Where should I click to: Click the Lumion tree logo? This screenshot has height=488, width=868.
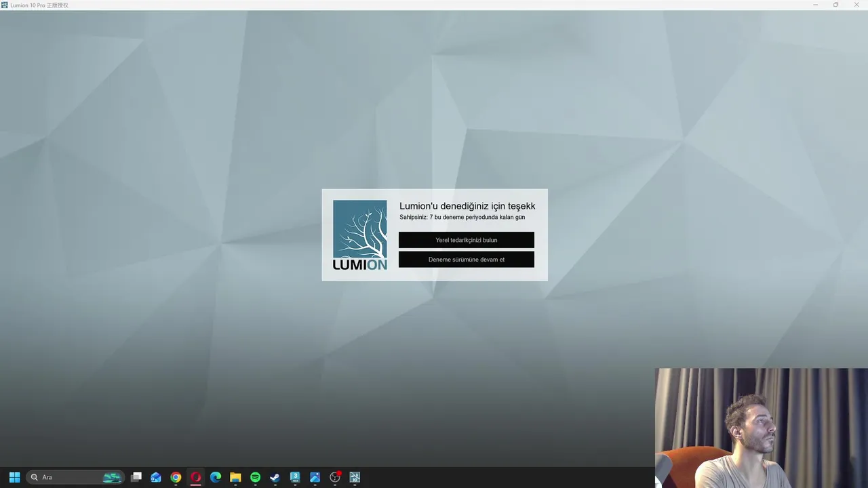(360, 235)
